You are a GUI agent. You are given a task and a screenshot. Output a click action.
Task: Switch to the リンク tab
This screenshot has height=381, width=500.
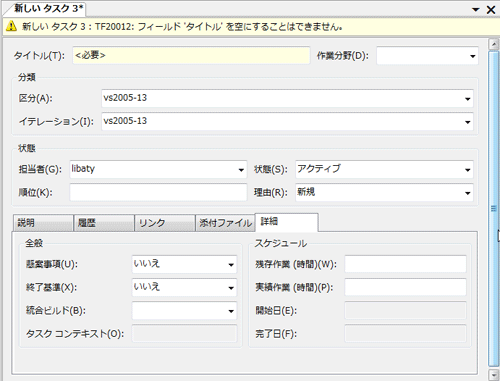click(x=165, y=223)
